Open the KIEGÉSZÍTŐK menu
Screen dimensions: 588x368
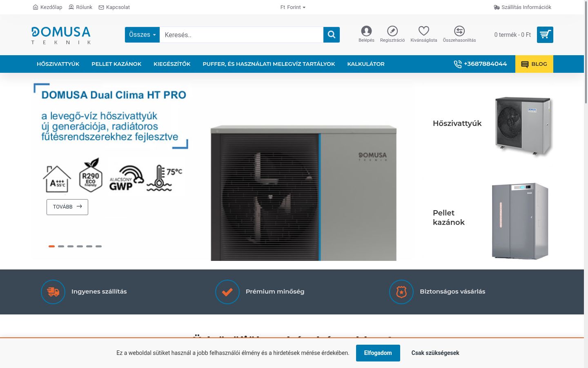172,64
